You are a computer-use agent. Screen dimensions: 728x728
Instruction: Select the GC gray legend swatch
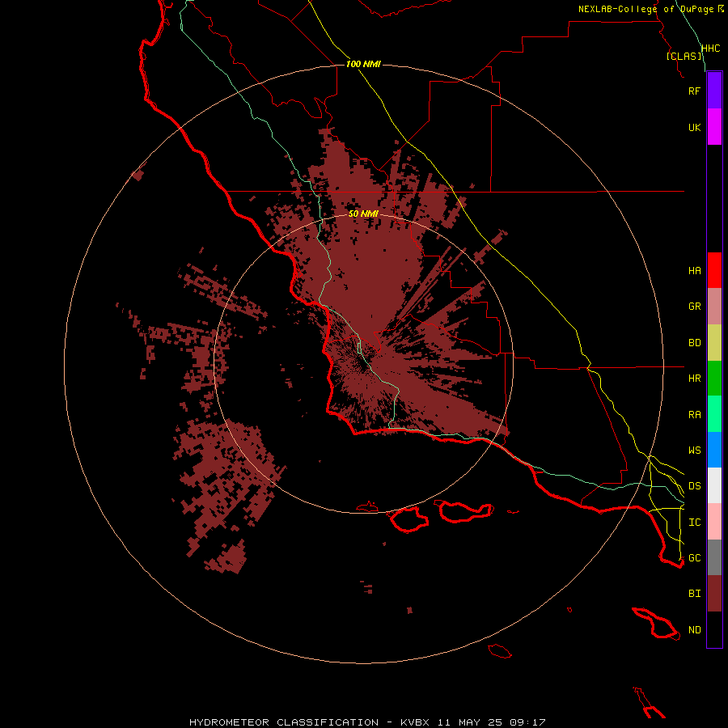click(x=714, y=557)
